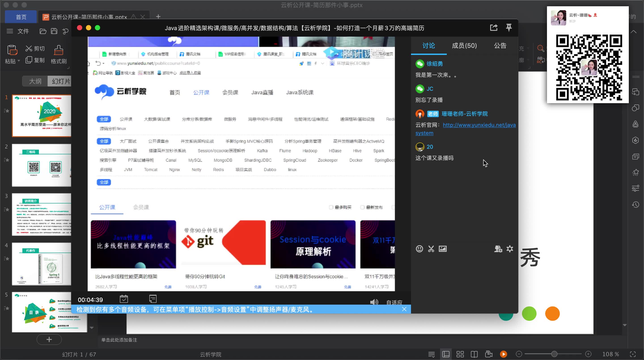The height and width of the screenshot is (360, 644).
Task: Click the save icon in WPS toolbar
Action: point(54,31)
